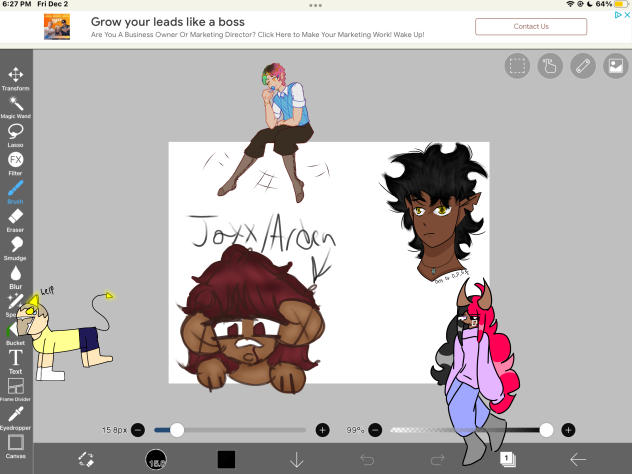Select the Bucket fill tool
The image size is (632, 474).
click(15, 334)
